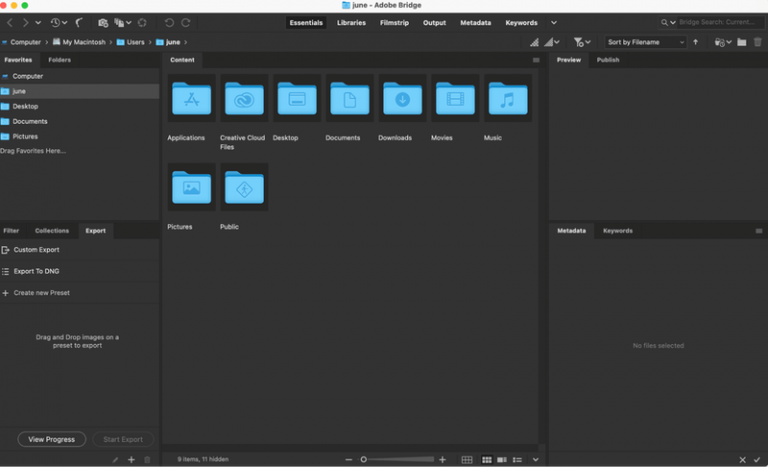Screen dimensions: 768x467
Task: Open the Collections panel tab
Action: coord(52,231)
